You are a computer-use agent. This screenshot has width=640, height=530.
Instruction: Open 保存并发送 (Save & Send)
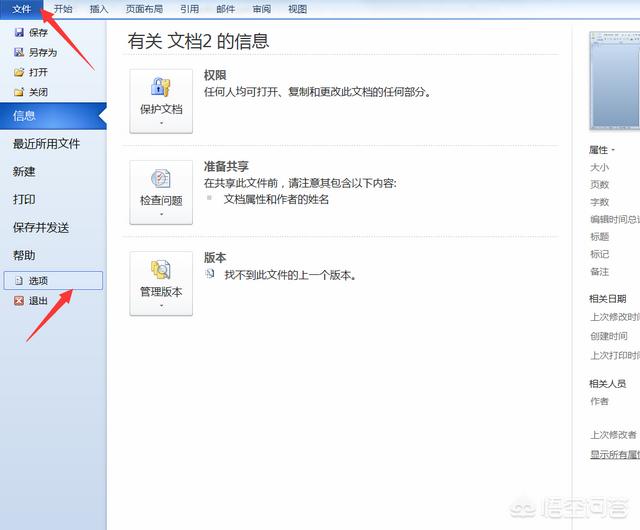tap(41, 227)
